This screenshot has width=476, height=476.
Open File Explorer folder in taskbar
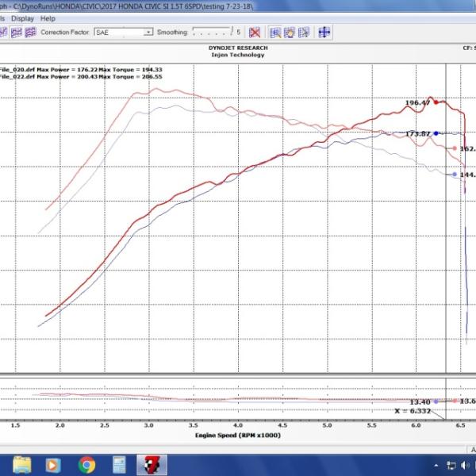(x=21, y=465)
